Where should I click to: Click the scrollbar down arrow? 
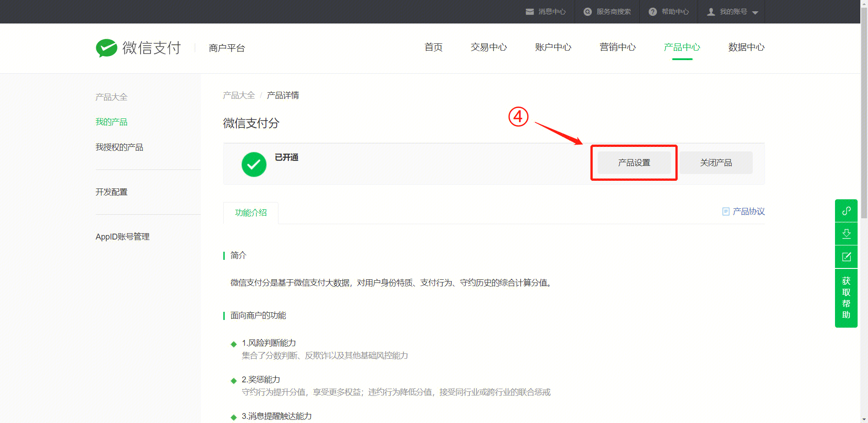pos(864,419)
